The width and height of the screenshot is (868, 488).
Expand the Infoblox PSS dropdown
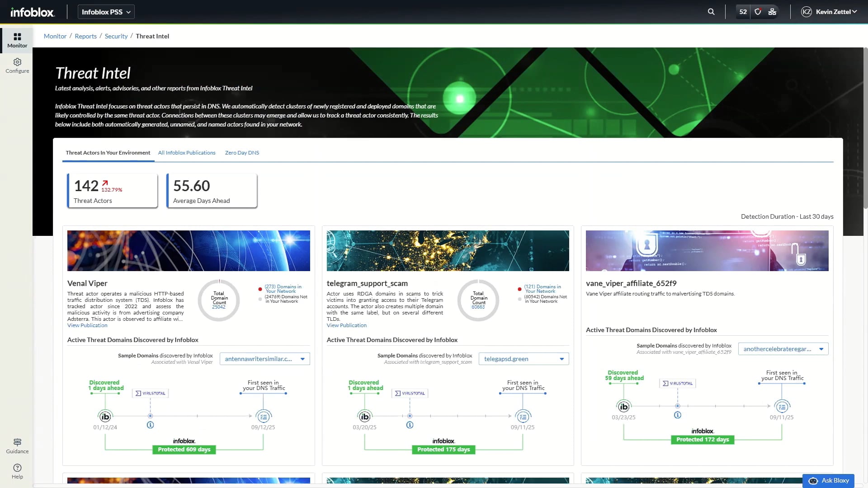coord(106,12)
